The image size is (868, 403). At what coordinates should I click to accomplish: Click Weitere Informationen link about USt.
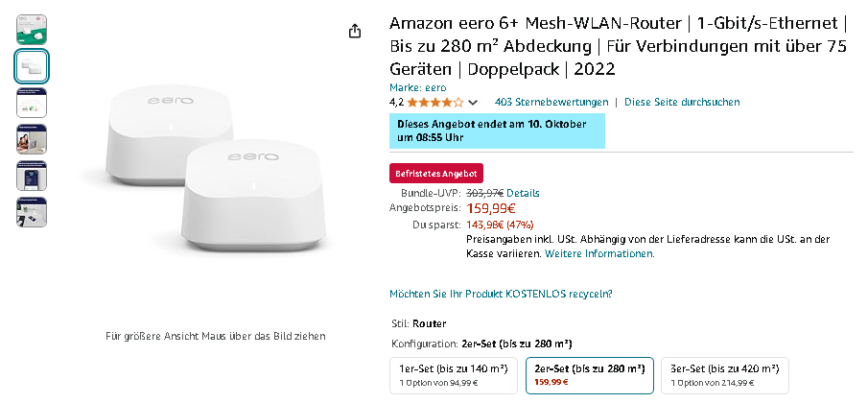tap(599, 253)
